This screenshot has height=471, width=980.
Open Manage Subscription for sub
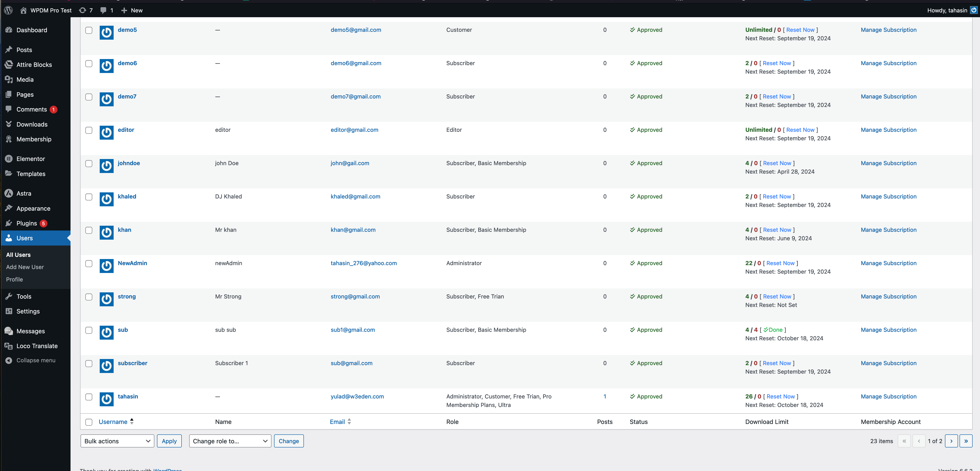888,330
